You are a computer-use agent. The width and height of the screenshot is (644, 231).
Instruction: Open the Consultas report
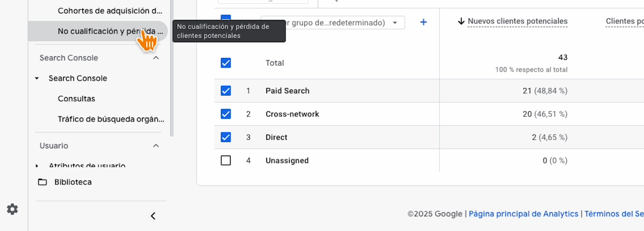point(76,99)
